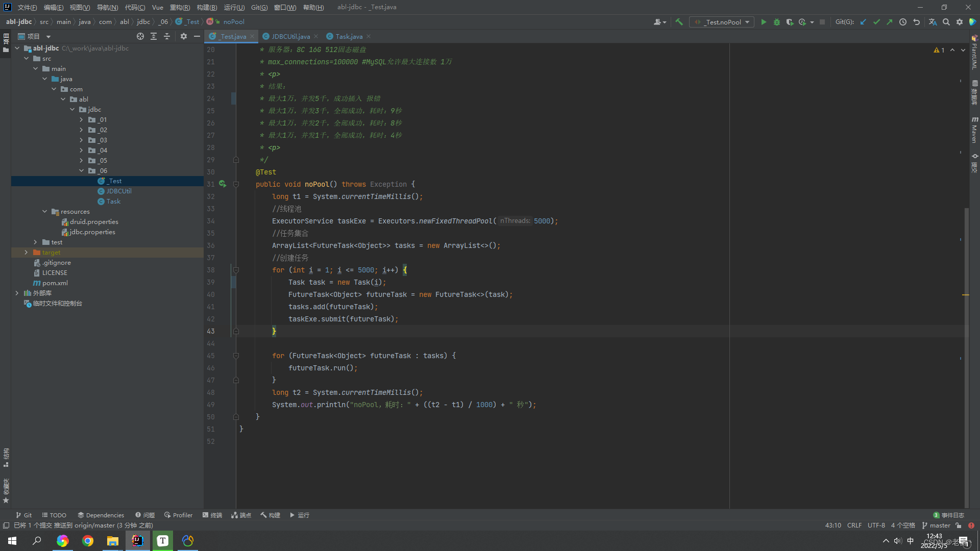Screen dimensions: 980x551
Task: Hide the project tool window
Action: click(x=197, y=36)
